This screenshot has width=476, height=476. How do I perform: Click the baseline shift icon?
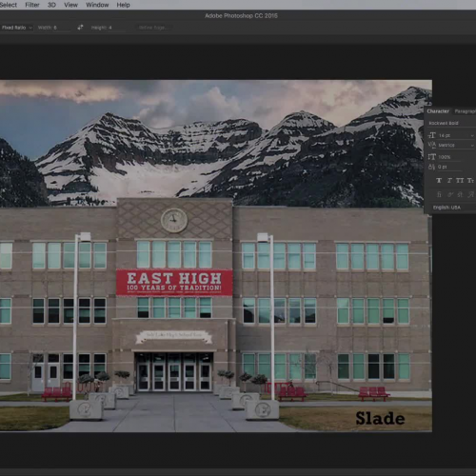click(x=432, y=167)
